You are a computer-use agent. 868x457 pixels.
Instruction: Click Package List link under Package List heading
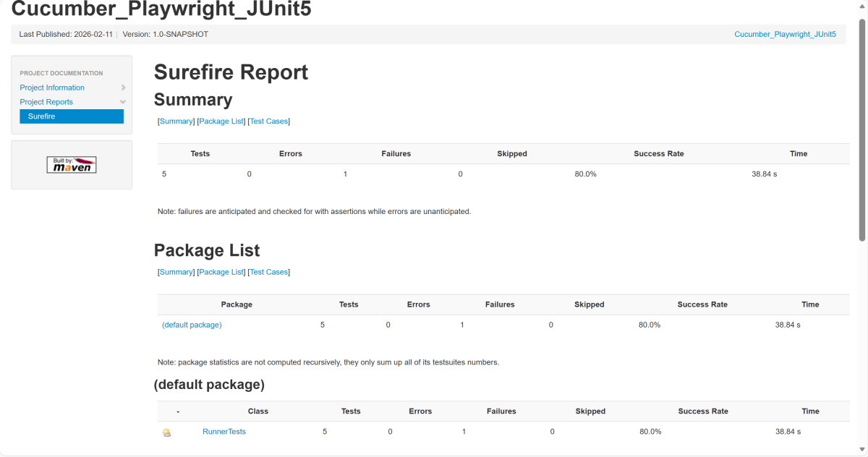[x=221, y=272]
